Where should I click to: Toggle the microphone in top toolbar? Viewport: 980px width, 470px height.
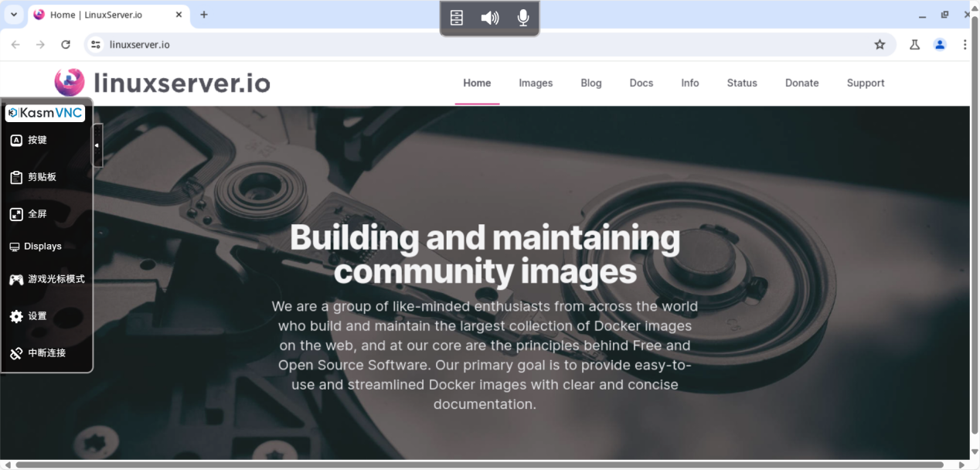pos(523,18)
